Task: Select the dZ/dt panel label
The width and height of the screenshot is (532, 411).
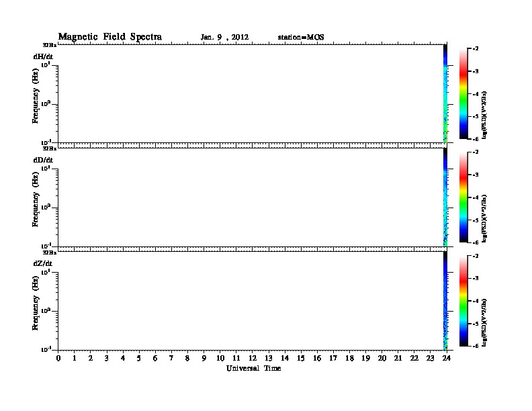Action: (x=43, y=263)
